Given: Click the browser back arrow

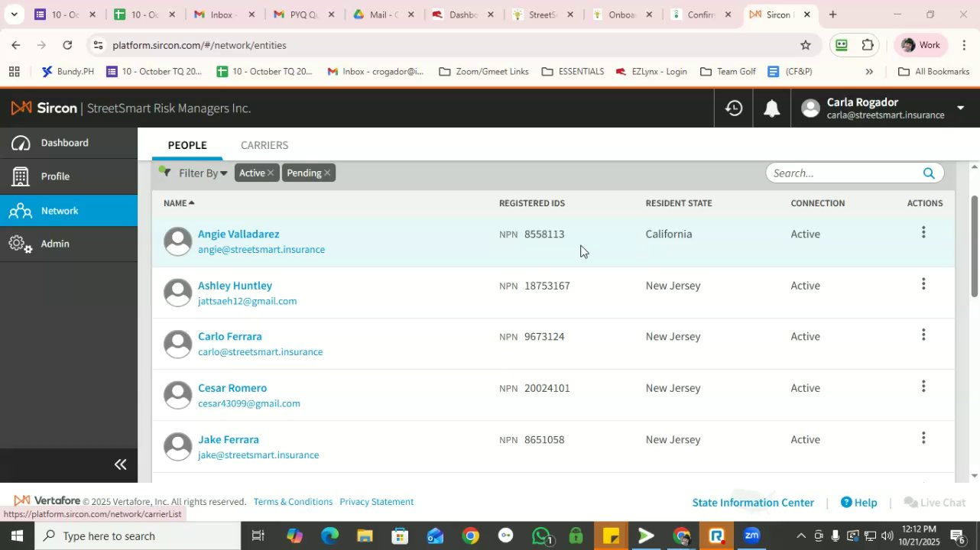Looking at the screenshot, I should point(15,45).
